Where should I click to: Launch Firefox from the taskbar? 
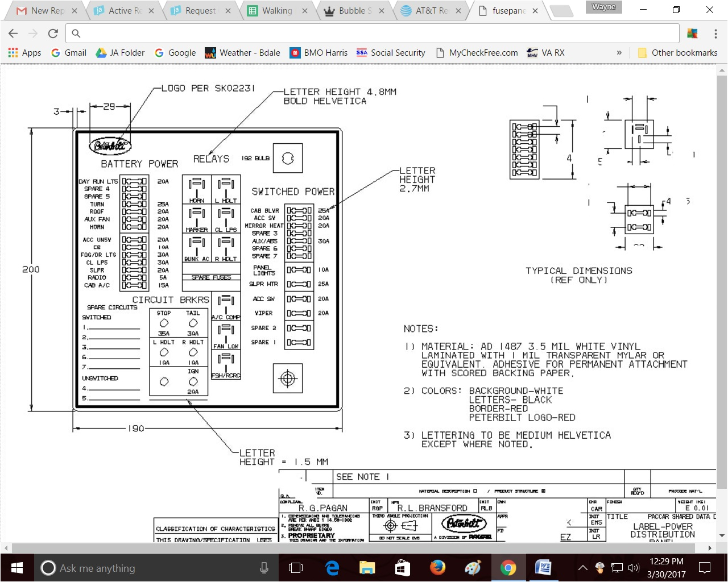pyautogui.click(x=438, y=567)
